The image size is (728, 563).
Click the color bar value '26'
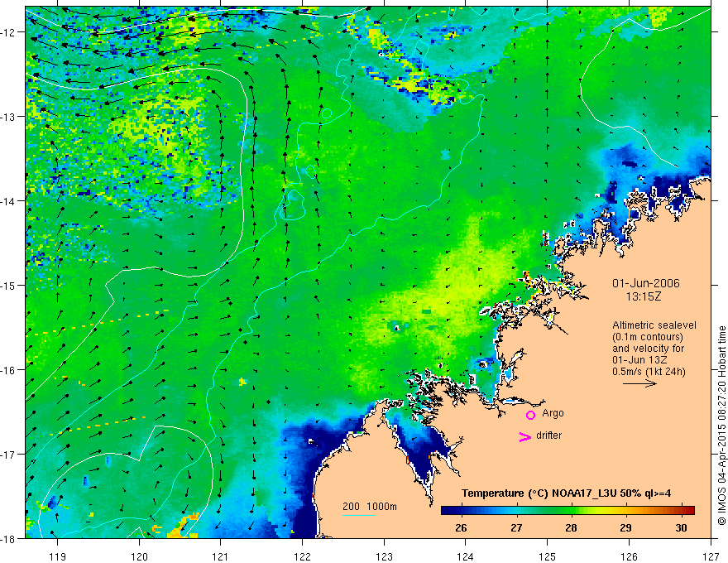click(x=461, y=527)
